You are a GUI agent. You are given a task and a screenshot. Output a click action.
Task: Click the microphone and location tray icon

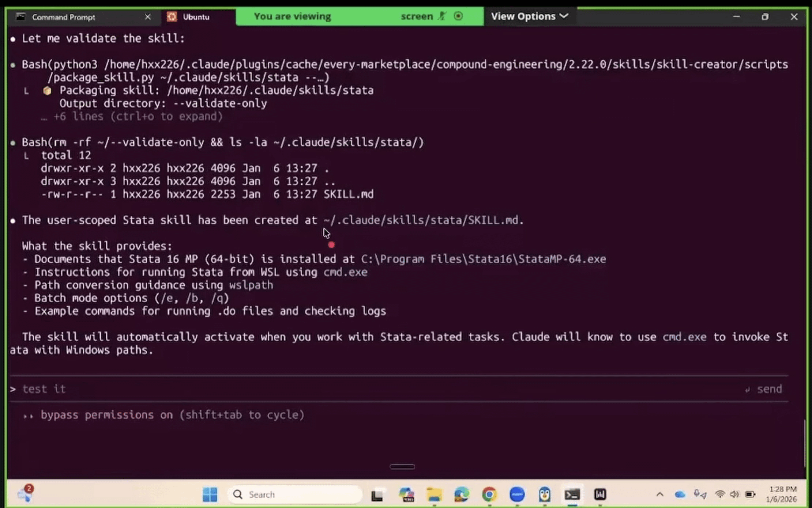click(700, 495)
